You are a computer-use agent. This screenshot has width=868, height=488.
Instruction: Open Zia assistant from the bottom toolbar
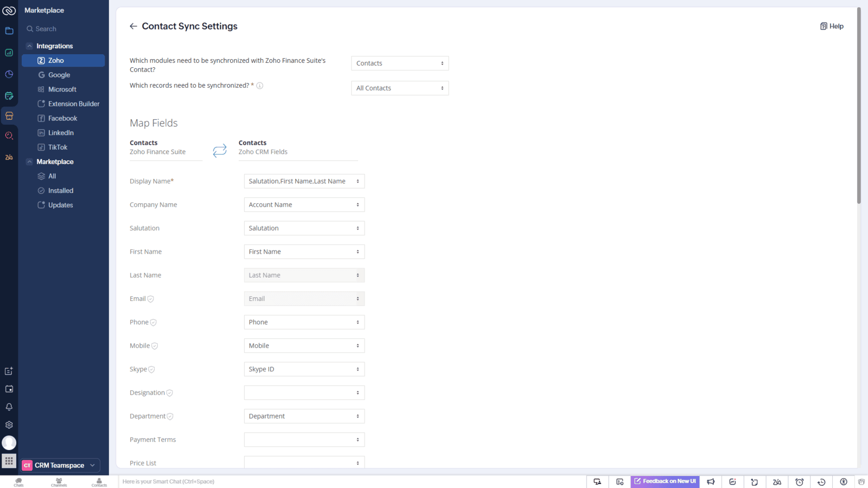pos(777,481)
